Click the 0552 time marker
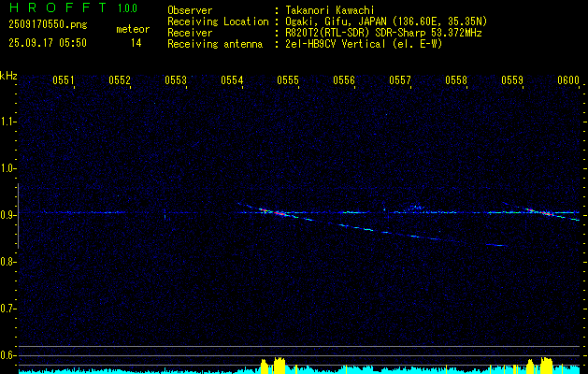Image resolution: width=588 pixels, height=374 pixels. [x=120, y=80]
